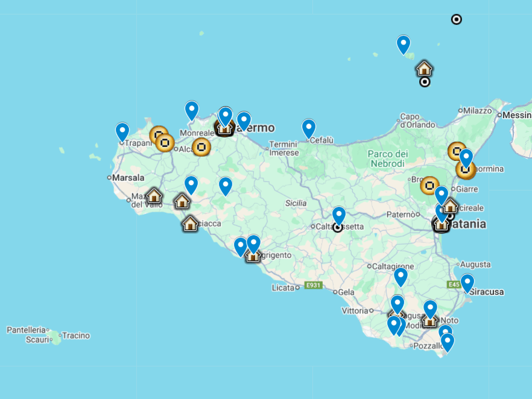This screenshot has height=399, width=532.
Task: Select the Milazzo city label
Action: [x=478, y=110]
